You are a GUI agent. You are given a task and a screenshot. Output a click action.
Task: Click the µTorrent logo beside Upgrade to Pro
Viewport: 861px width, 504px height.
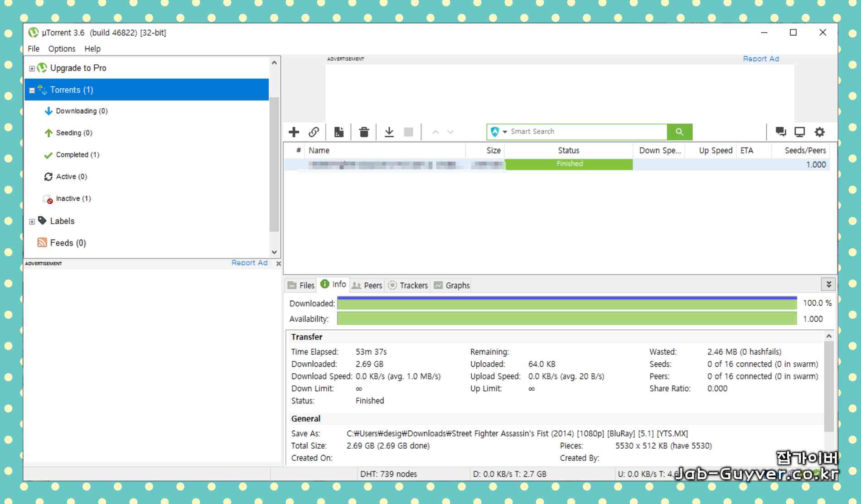(42, 68)
